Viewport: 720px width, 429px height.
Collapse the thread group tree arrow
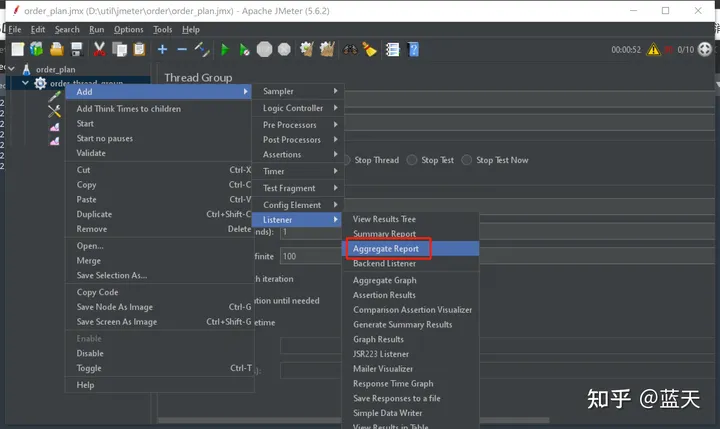point(25,83)
